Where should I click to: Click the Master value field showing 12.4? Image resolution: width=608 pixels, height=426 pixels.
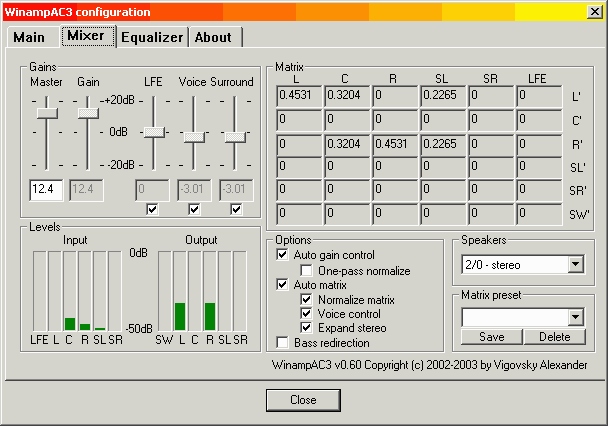pos(46,190)
